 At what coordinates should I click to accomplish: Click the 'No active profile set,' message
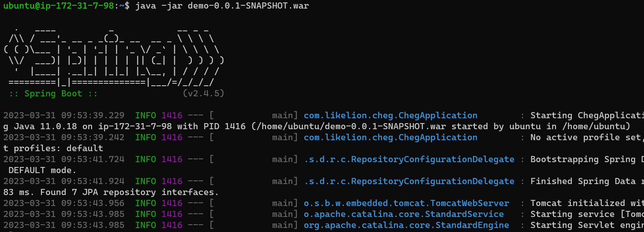pyautogui.click(x=587, y=137)
